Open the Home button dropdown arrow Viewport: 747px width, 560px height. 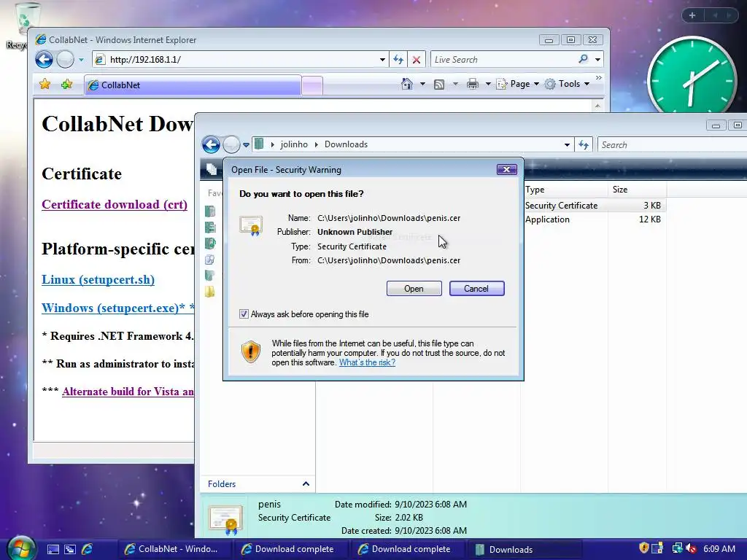tap(422, 85)
